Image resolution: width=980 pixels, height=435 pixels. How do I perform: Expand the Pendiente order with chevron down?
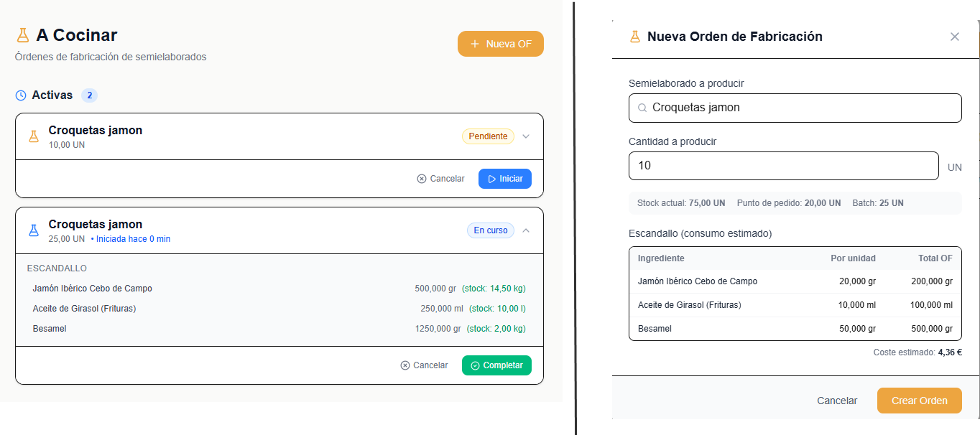[x=526, y=136]
